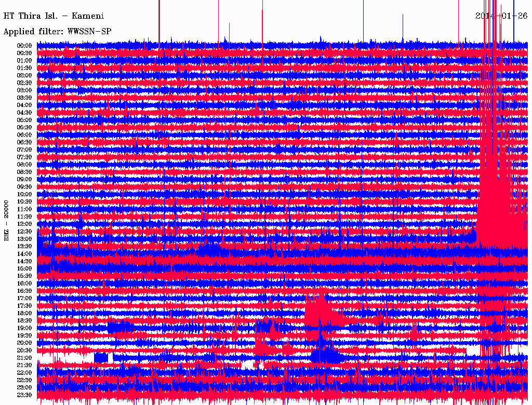Select the 06:30 time label
This screenshot has height=405, width=532.
[24, 142]
